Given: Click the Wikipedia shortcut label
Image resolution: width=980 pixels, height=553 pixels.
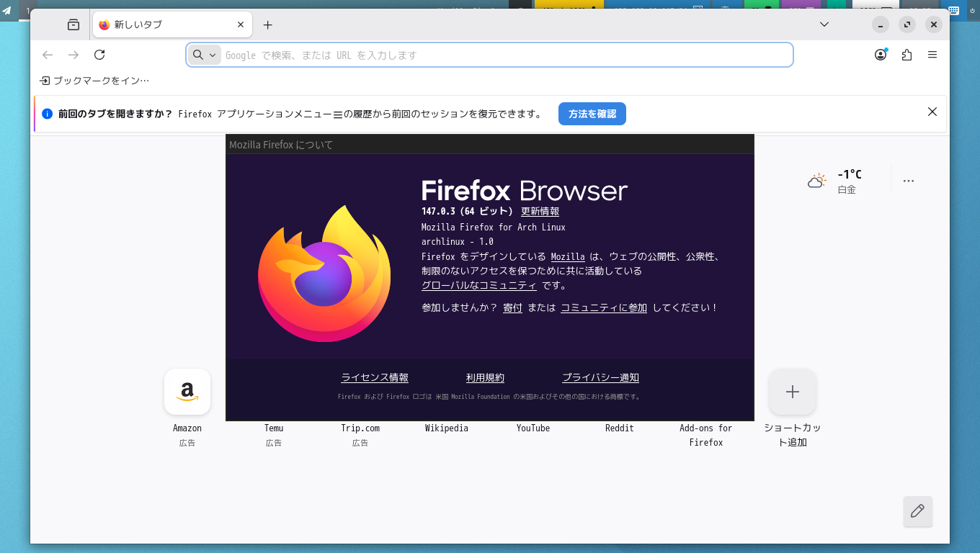Looking at the screenshot, I should [x=447, y=428].
